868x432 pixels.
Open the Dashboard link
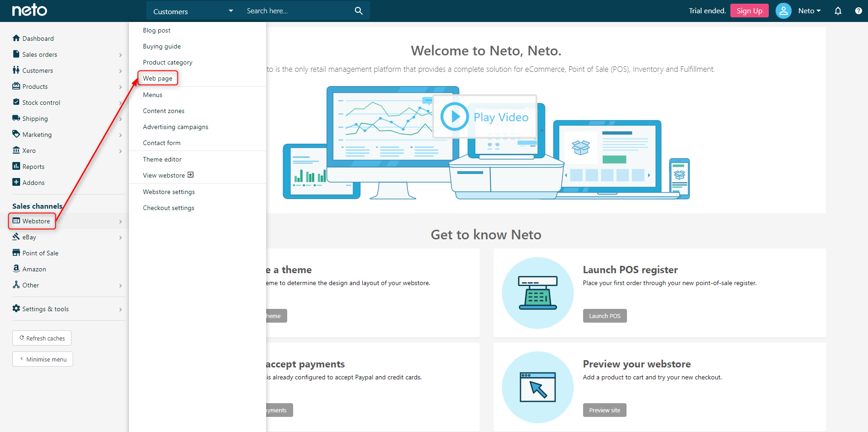click(x=38, y=38)
